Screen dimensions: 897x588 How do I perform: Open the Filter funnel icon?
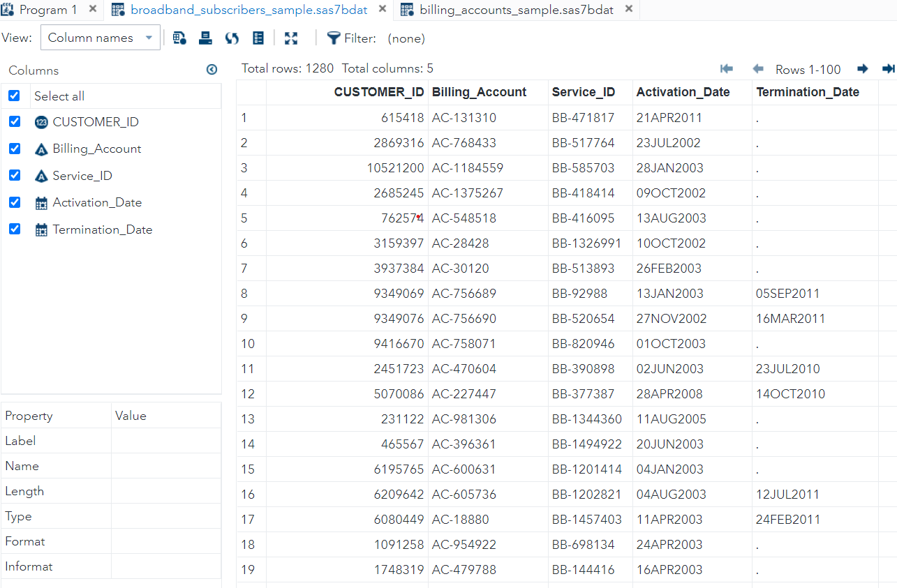pos(334,38)
